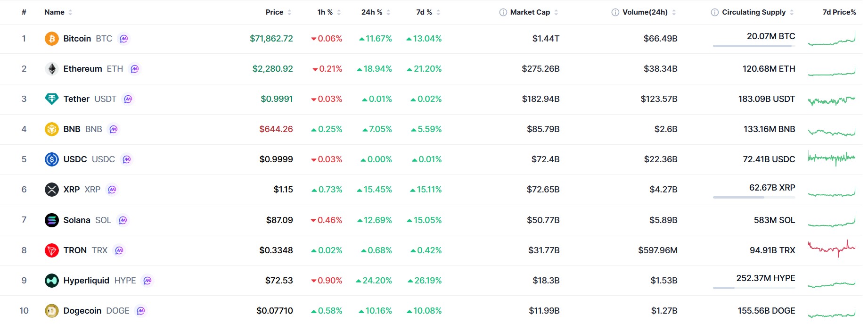Click BNB's 0.25% 1h change
The width and height of the screenshot is (868, 324).
(x=327, y=129)
